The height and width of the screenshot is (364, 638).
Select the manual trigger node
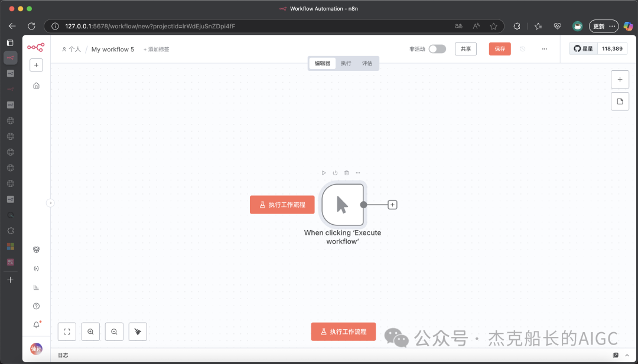pos(343,205)
